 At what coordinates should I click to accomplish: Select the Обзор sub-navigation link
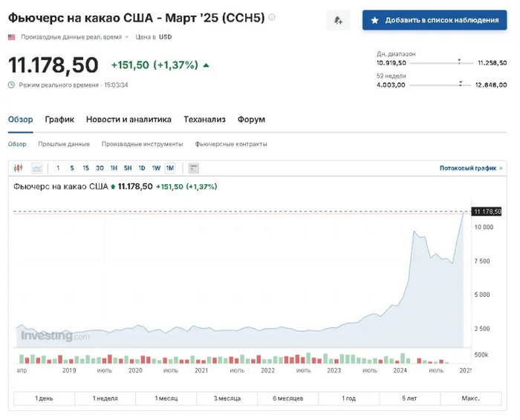pyautogui.click(x=17, y=144)
